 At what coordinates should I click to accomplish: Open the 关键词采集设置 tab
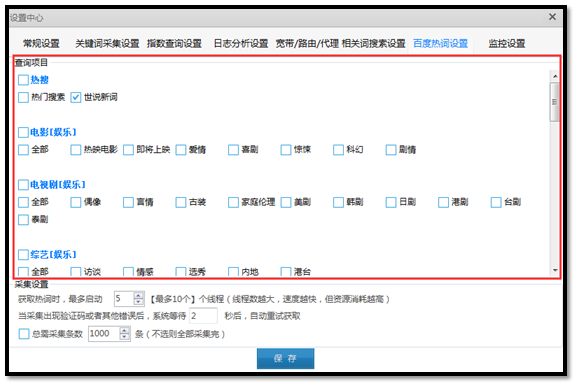click(x=107, y=43)
